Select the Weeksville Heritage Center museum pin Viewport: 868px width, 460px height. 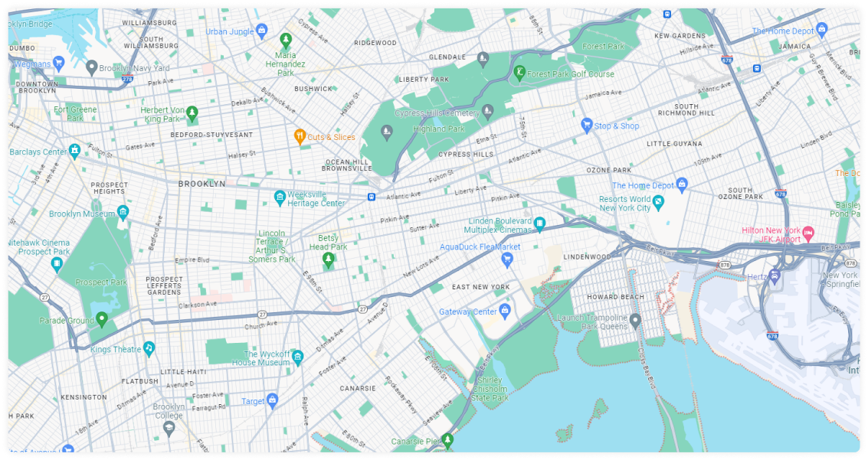click(x=280, y=198)
